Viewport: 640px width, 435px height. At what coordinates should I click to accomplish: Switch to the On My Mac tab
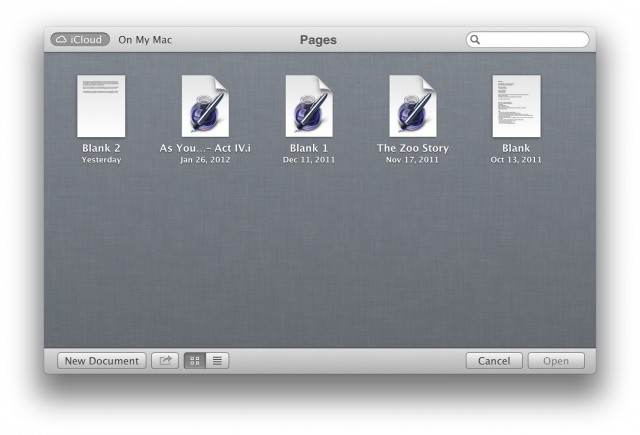pyautogui.click(x=145, y=40)
